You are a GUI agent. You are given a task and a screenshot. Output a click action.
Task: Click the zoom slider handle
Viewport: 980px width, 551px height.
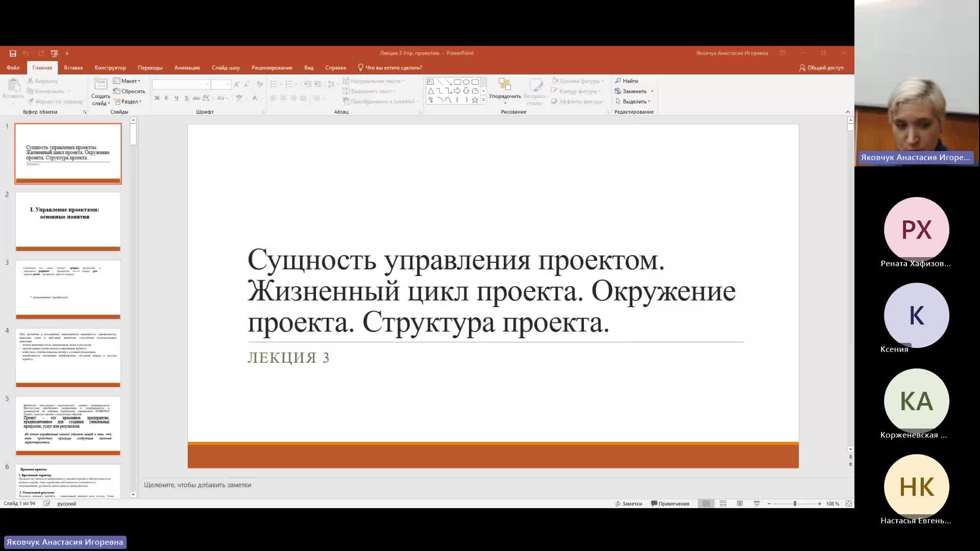pos(795,504)
